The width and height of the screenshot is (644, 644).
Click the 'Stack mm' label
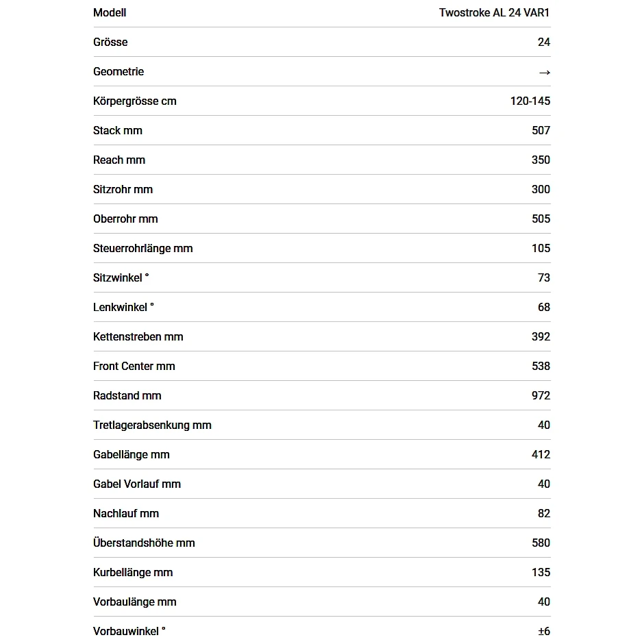pos(118,130)
